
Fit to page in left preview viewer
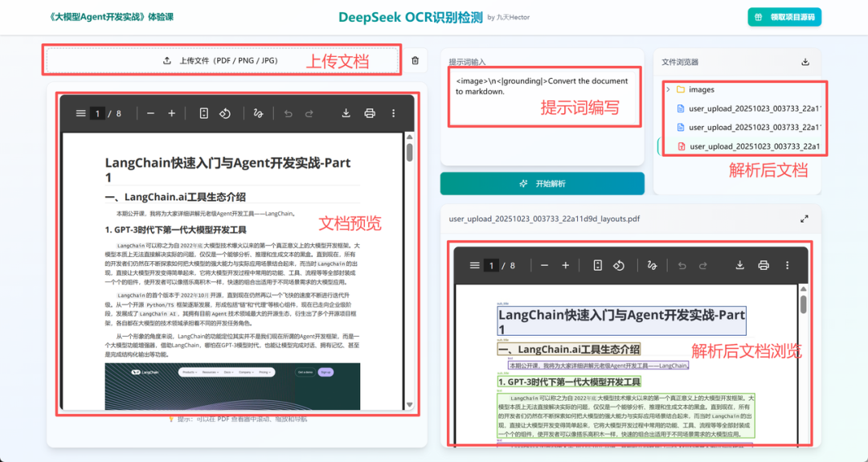coord(203,113)
